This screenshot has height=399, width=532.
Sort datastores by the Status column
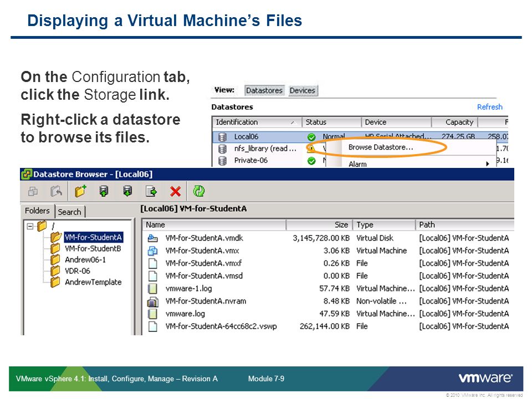331,122
